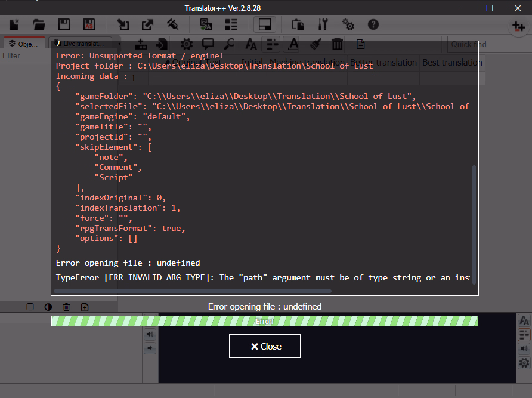
Task: Close the error dialog
Action: pos(265,346)
